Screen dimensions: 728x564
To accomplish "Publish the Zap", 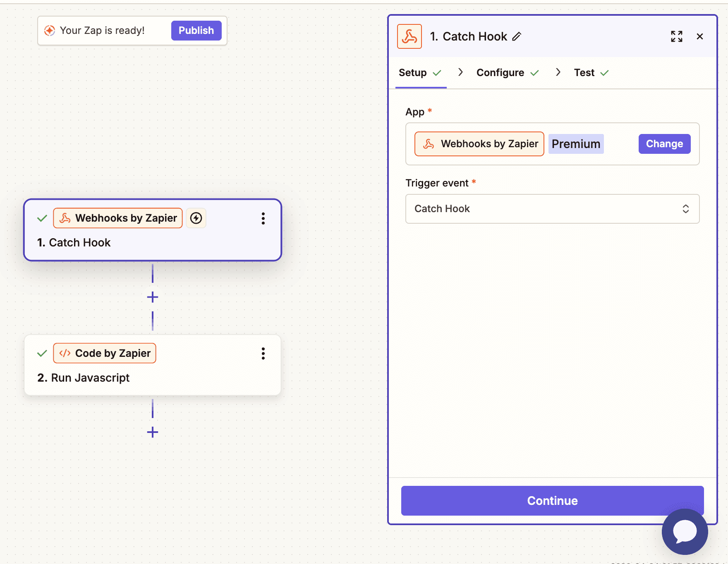I will coord(196,30).
